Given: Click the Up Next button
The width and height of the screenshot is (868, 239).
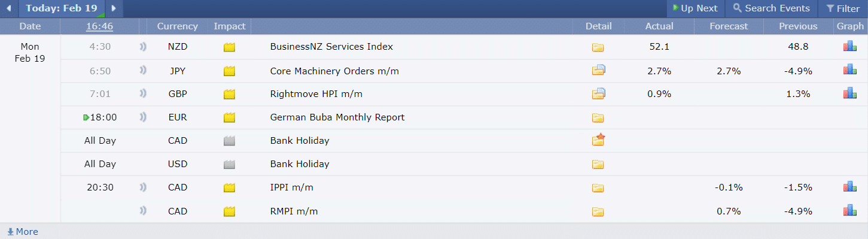Looking at the screenshot, I should click(x=695, y=8).
